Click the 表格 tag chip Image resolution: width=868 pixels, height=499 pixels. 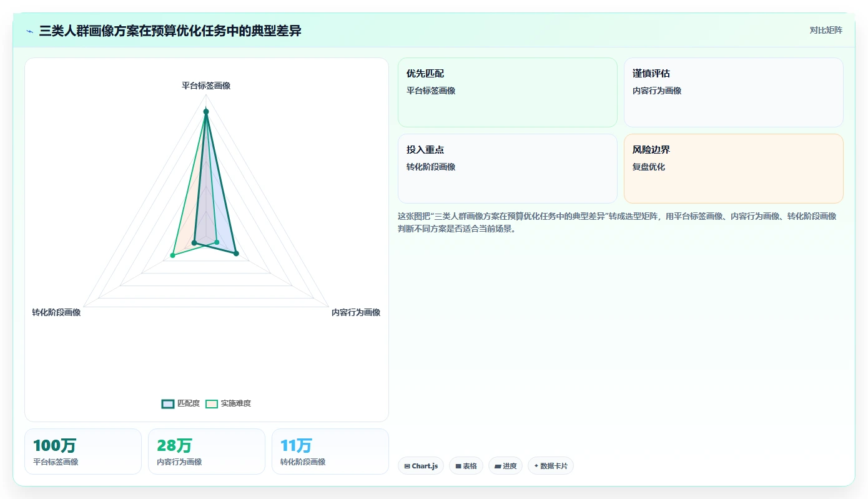pyautogui.click(x=466, y=466)
